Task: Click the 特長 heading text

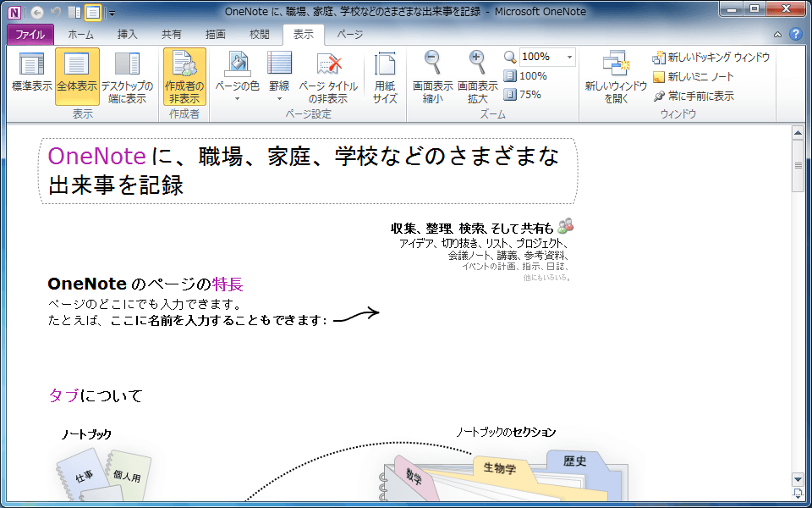Action: pos(228,284)
